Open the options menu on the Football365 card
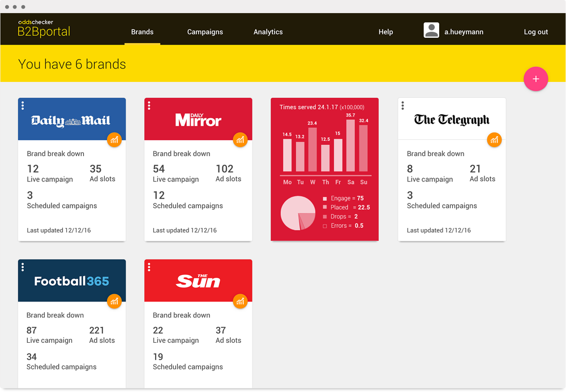566x392 pixels. (23, 266)
